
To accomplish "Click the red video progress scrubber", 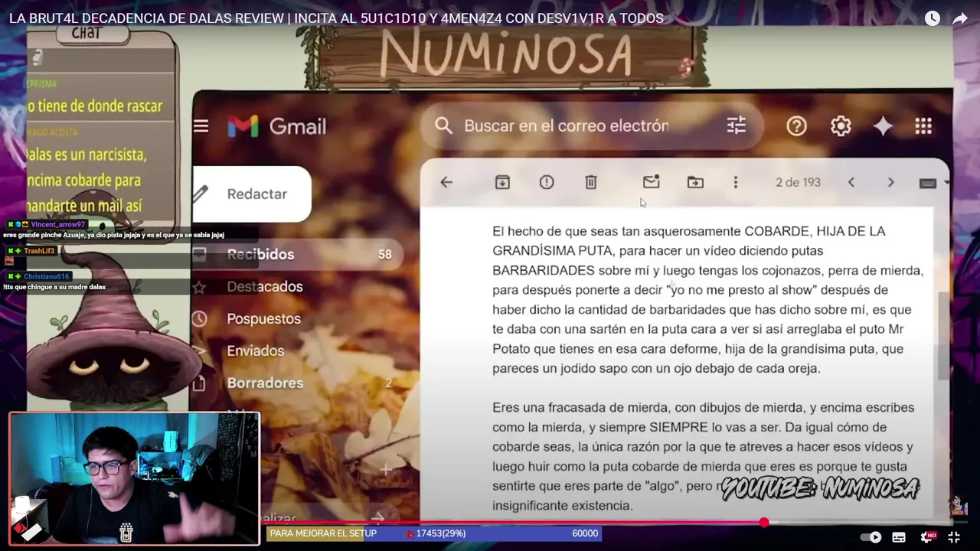I will 764,523.
